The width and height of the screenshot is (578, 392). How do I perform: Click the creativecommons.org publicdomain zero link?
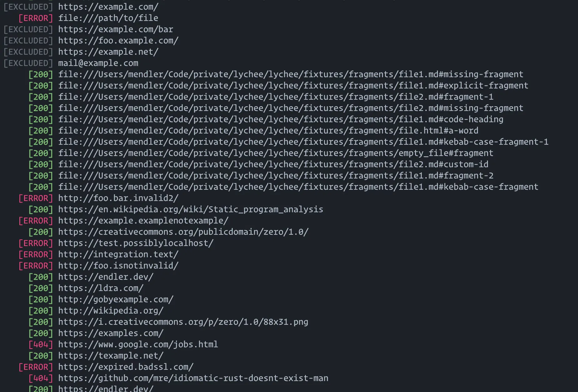pos(183,232)
